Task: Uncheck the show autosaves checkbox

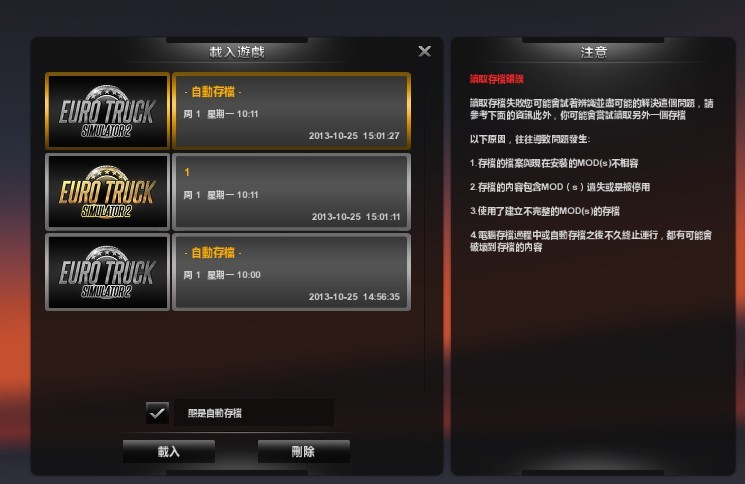Action: (157, 413)
